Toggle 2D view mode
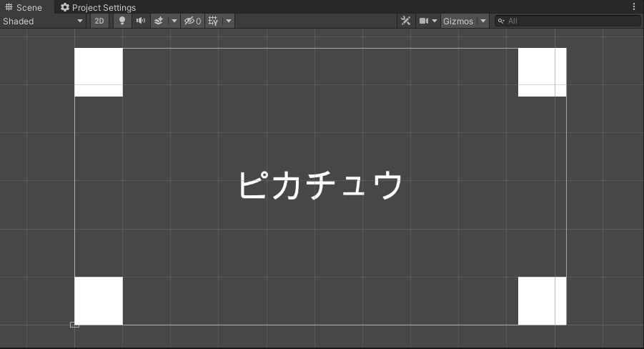 (x=99, y=21)
